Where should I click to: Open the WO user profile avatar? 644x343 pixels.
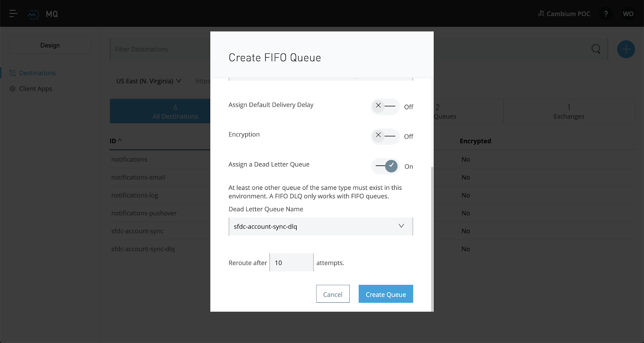tap(628, 14)
